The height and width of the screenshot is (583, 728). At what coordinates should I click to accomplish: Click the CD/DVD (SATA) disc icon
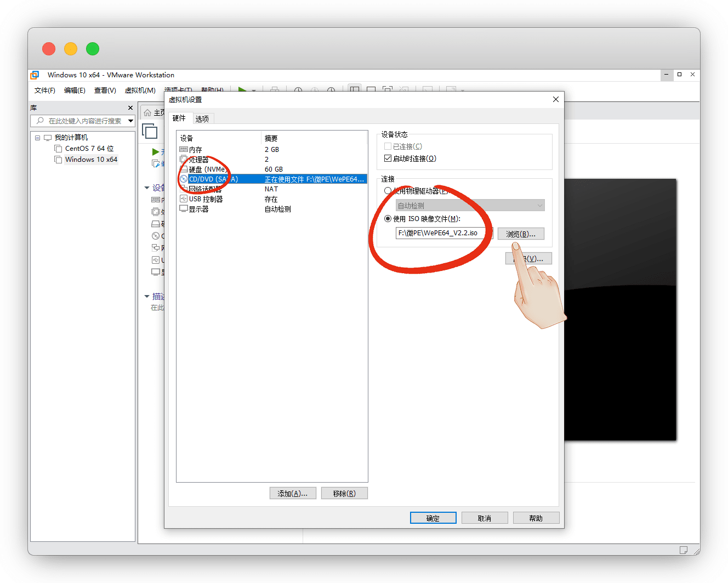[x=184, y=179]
